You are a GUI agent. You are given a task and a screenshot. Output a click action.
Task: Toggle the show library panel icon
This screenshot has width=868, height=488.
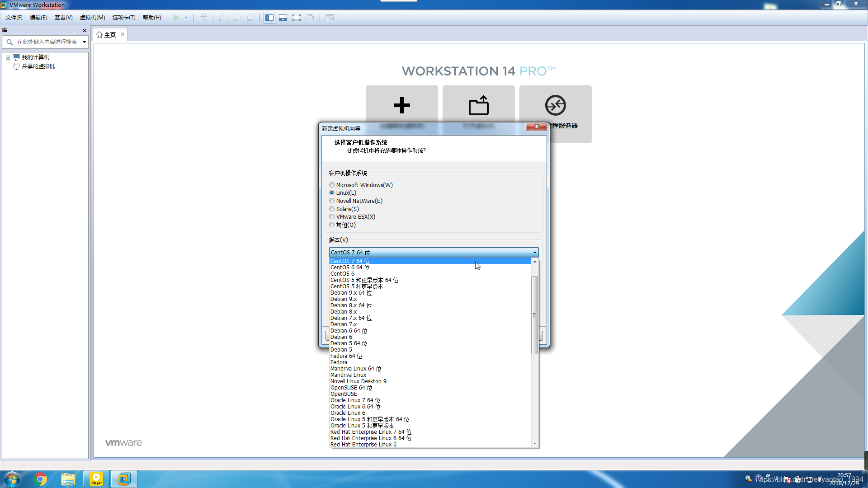tap(269, 18)
